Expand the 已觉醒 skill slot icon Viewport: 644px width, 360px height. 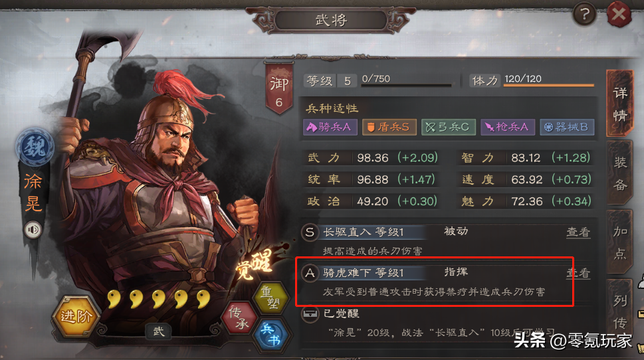coord(310,314)
